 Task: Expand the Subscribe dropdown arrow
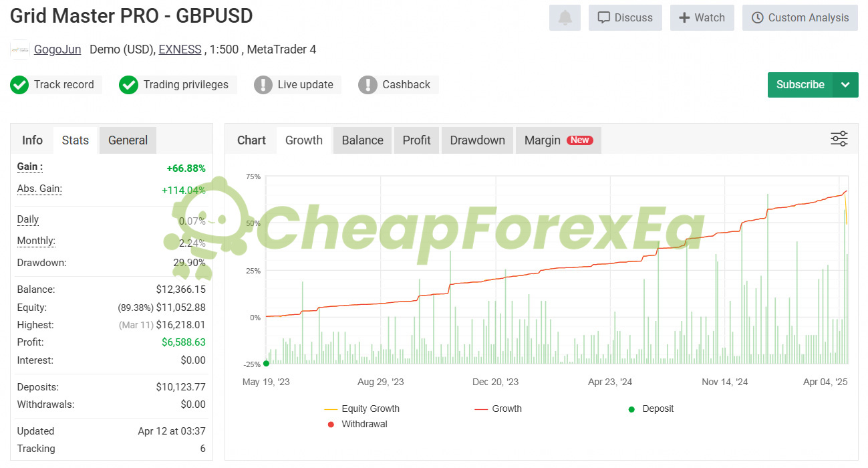845,85
